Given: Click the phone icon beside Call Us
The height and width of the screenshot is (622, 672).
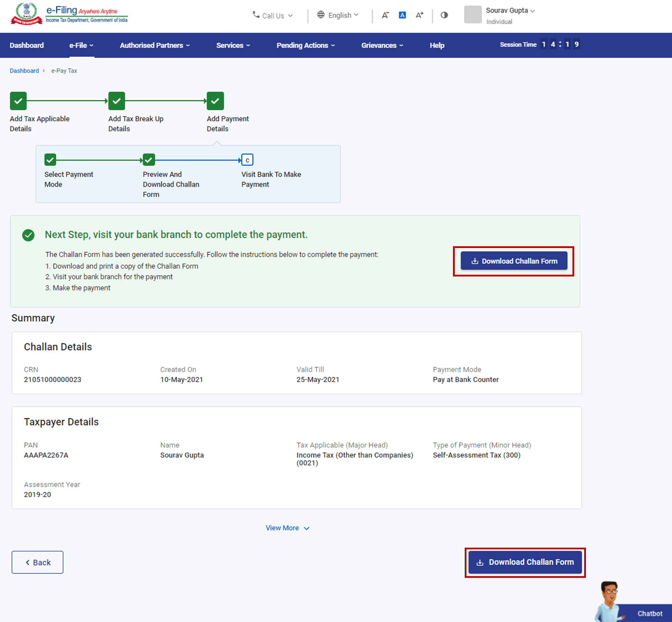Looking at the screenshot, I should click(x=255, y=15).
